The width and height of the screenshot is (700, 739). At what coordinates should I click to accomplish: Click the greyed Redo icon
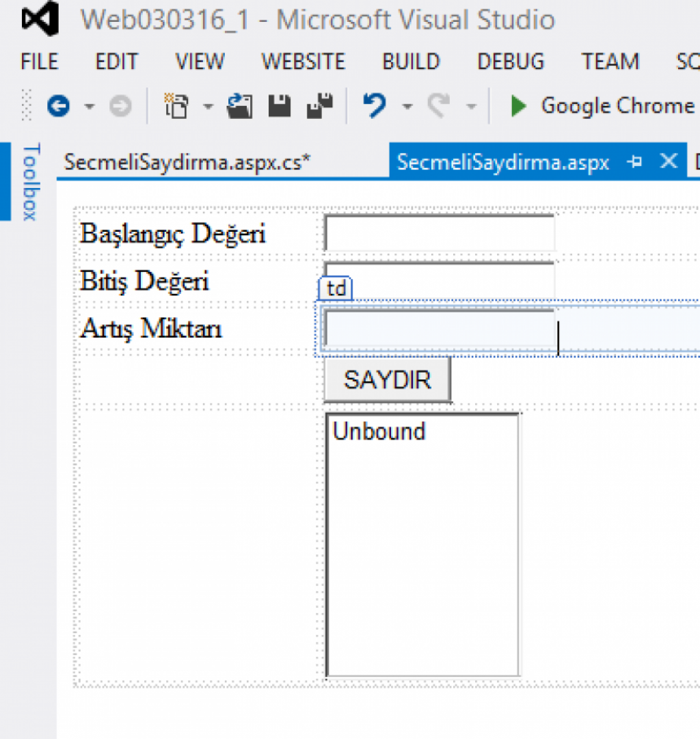[x=439, y=105]
